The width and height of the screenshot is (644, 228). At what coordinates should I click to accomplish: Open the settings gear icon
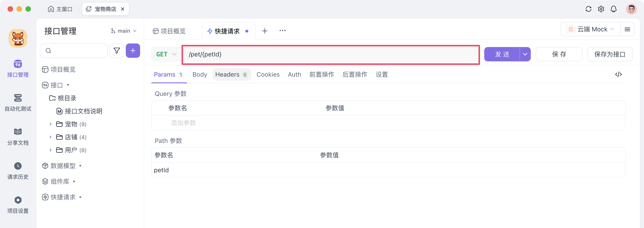(601, 9)
